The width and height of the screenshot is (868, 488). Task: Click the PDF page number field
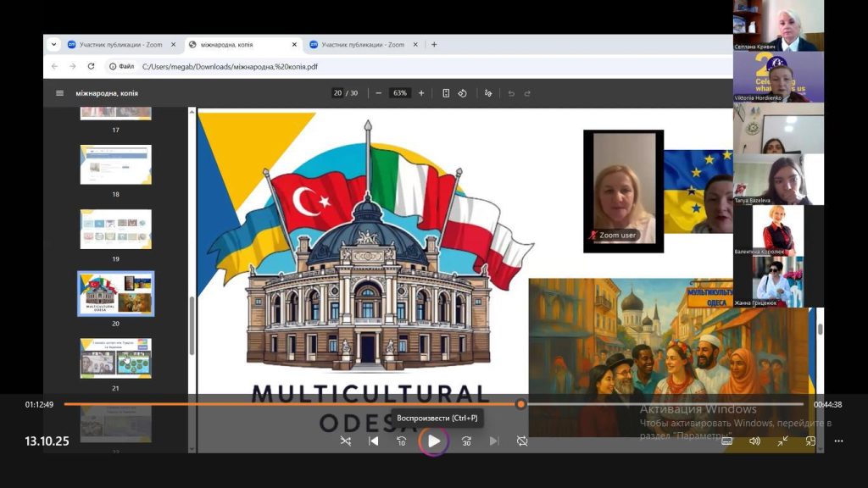pyautogui.click(x=337, y=93)
